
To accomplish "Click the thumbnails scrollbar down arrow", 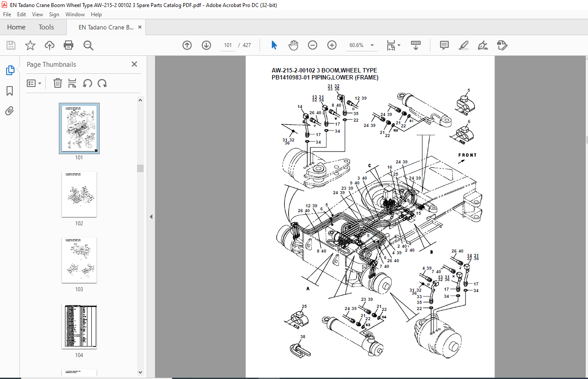I will pos(140,372).
